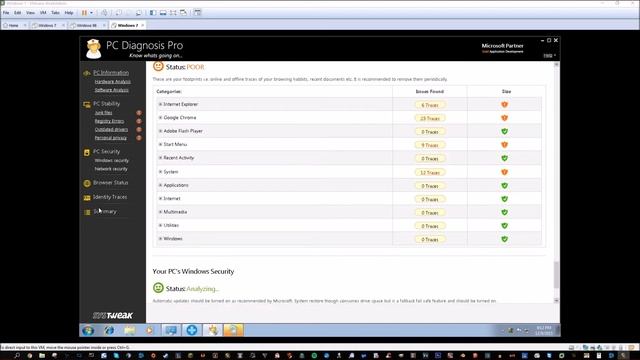Click green shield in Recent Activity row
The width and height of the screenshot is (640, 360).
tap(504, 158)
